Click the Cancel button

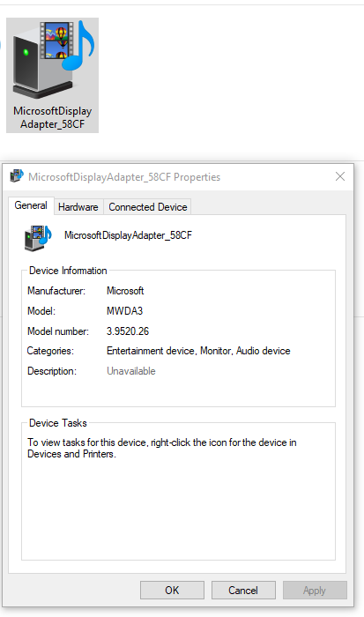(x=243, y=591)
